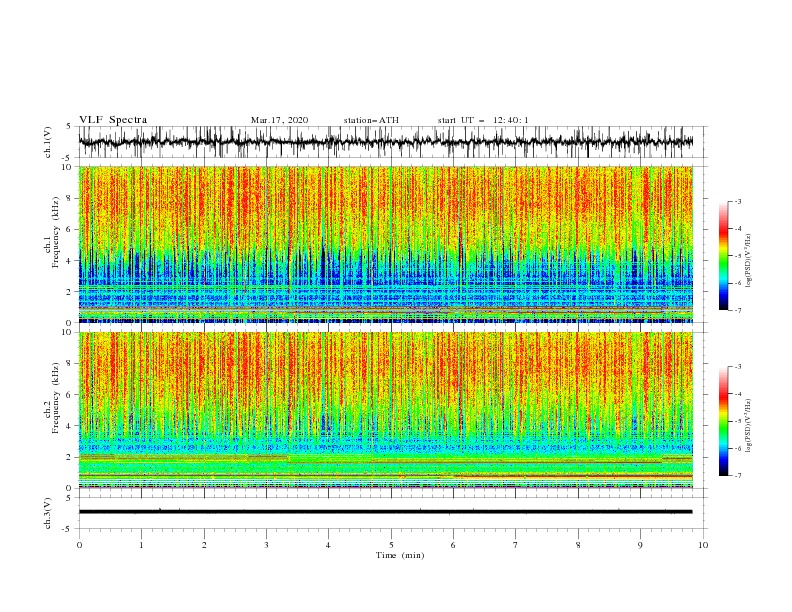Click the "1" tick on time axis
Viewport: 792px width, 612px height.
pos(141,545)
